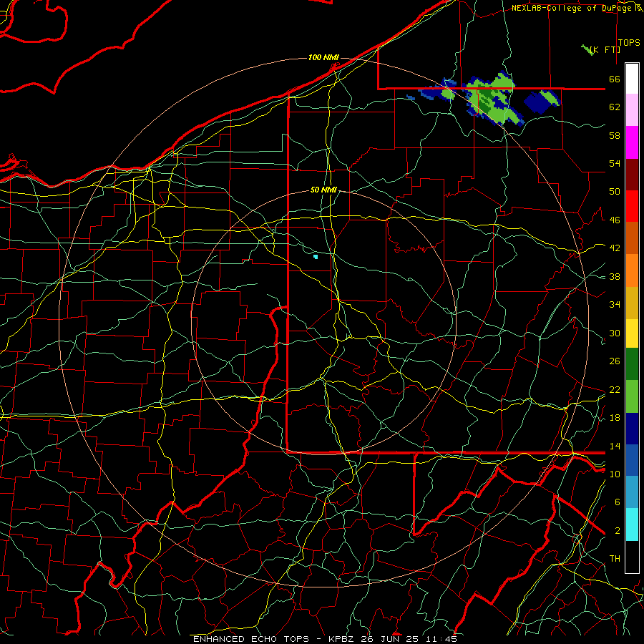Choose the dark green legend swatch
Image resolution: width=644 pixels, height=644 pixels.
[632, 364]
